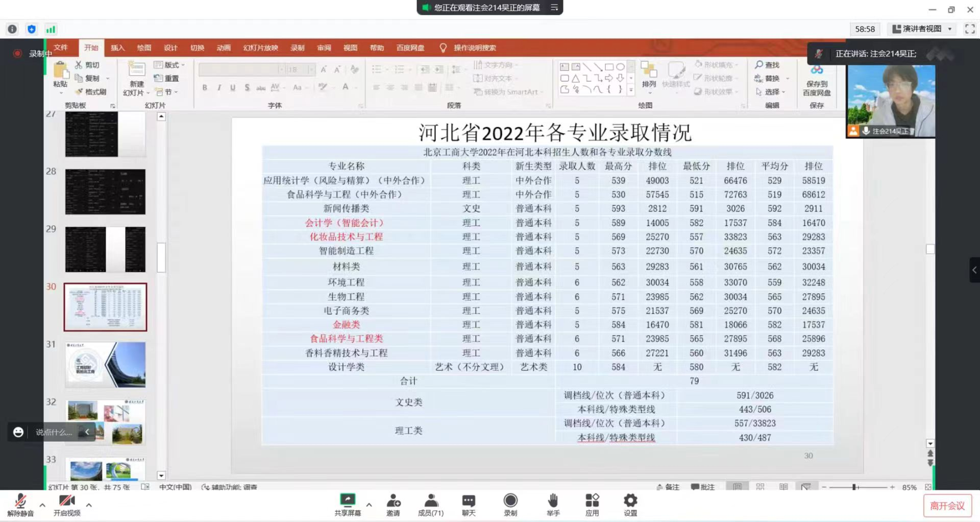
Task: Expand share options arrow beside 共享屏幕
Action: coord(369,505)
